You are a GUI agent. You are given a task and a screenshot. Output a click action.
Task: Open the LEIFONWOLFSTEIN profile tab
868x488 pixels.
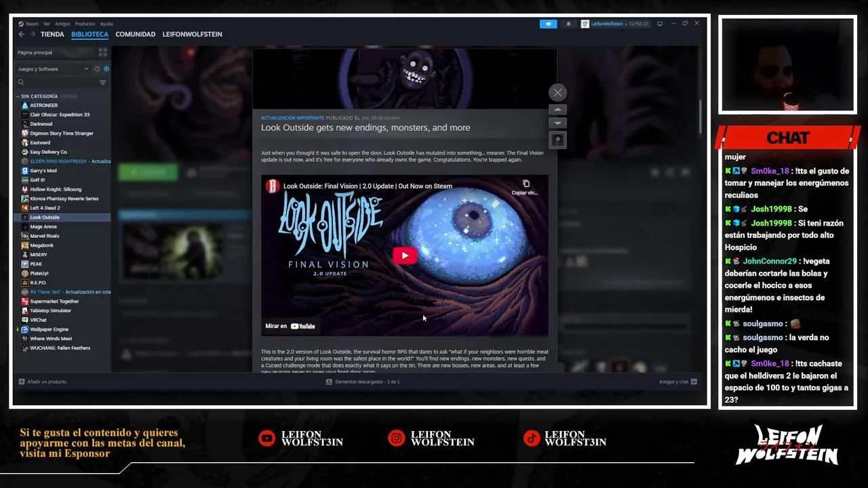coord(192,34)
